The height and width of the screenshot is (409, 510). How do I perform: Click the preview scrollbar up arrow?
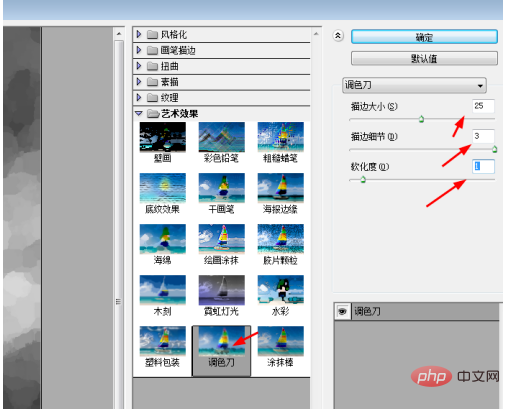pyautogui.click(x=119, y=34)
